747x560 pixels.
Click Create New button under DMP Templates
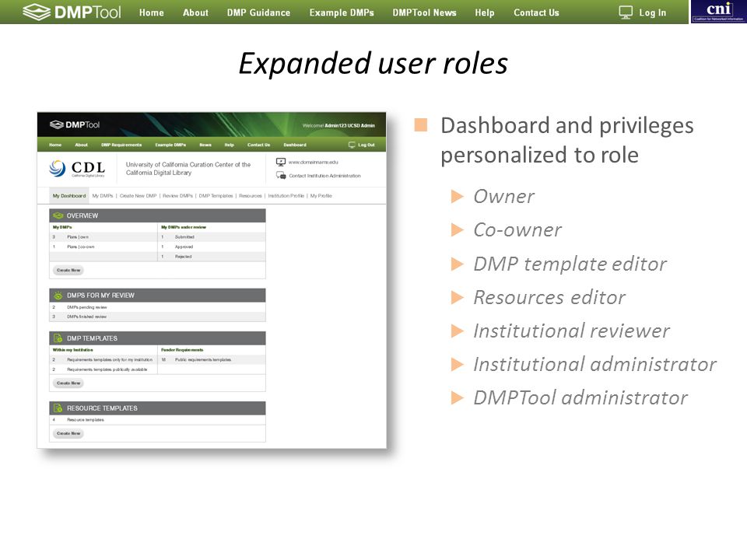point(68,383)
